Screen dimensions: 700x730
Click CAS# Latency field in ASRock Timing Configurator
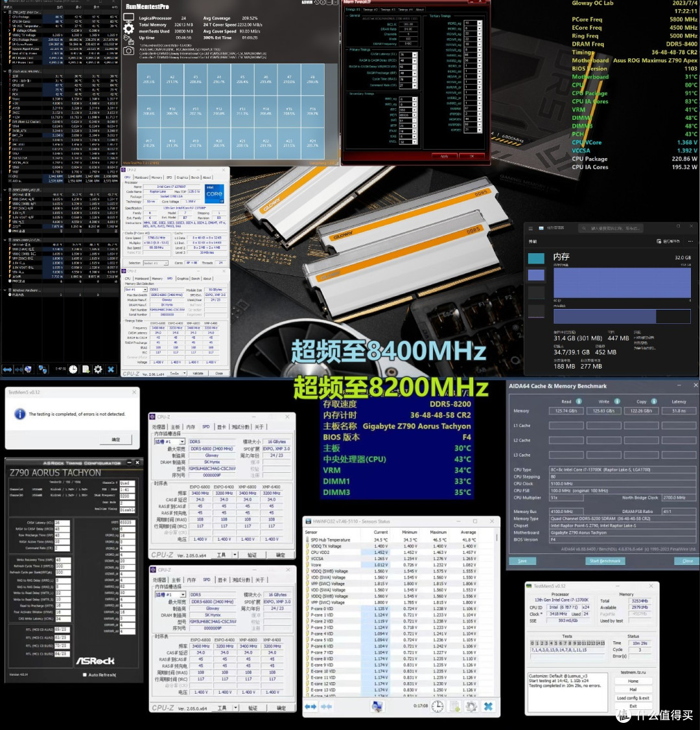62,523
